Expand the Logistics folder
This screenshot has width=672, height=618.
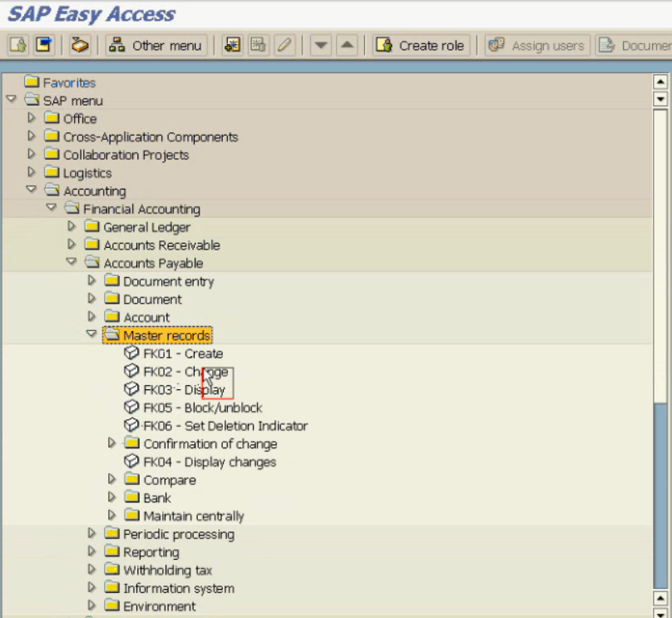(x=32, y=172)
